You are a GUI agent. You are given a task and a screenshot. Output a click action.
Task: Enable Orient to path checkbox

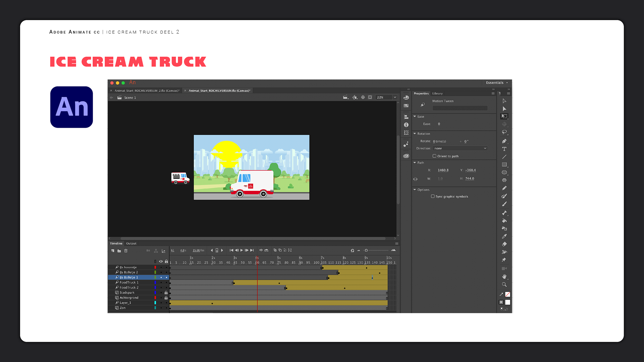pyautogui.click(x=434, y=156)
